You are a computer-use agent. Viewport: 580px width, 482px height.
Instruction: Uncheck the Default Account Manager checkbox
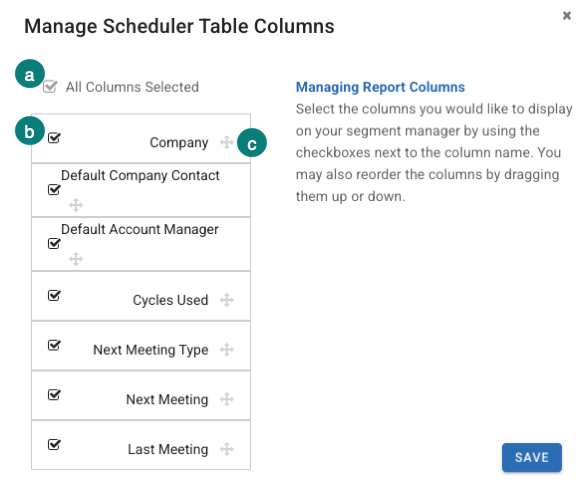(54, 243)
